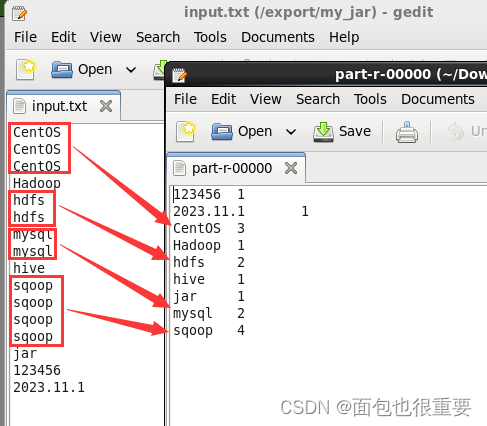
Task: Click the '2023.11.1 1' line in part-r-00000
Action: click(x=241, y=211)
